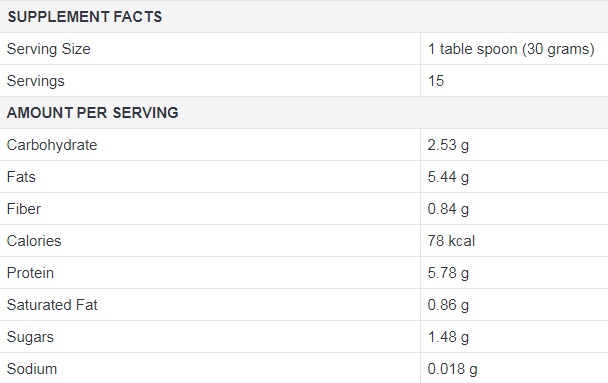Click the AMOUNT PER SERVING header
The width and height of the screenshot is (608, 383).
93,113
